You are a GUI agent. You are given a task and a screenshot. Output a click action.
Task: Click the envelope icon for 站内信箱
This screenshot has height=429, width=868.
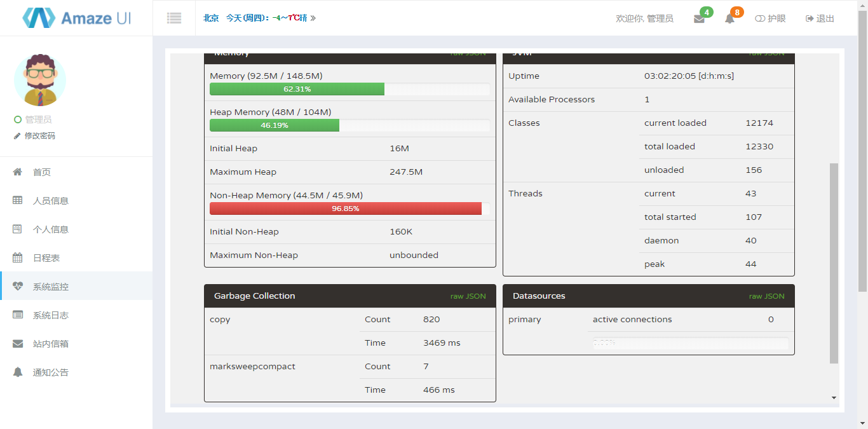[x=18, y=344]
